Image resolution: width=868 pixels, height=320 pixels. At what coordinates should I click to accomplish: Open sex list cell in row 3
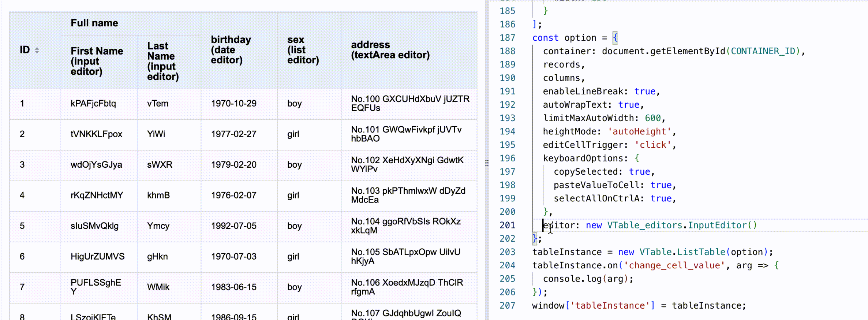(x=295, y=165)
